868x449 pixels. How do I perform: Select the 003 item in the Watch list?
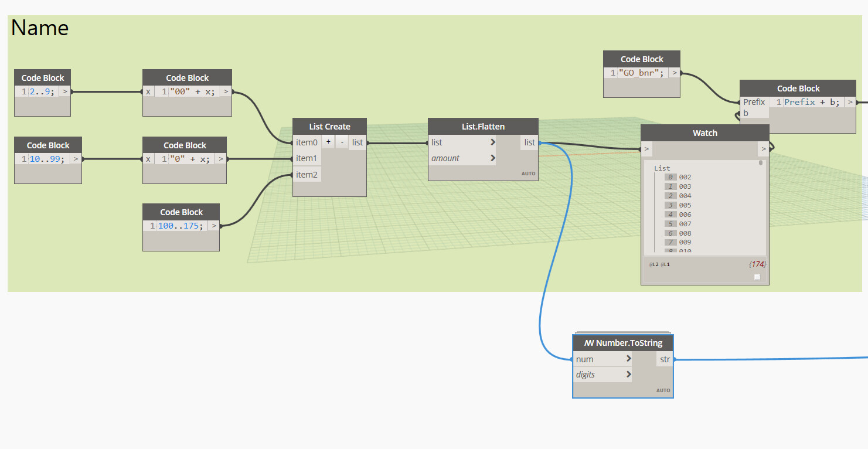click(685, 186)
